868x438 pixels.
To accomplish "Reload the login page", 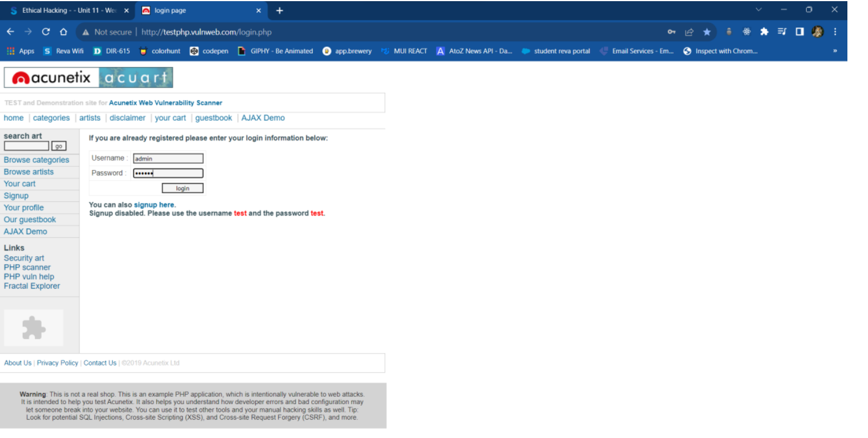I will 46,32.
